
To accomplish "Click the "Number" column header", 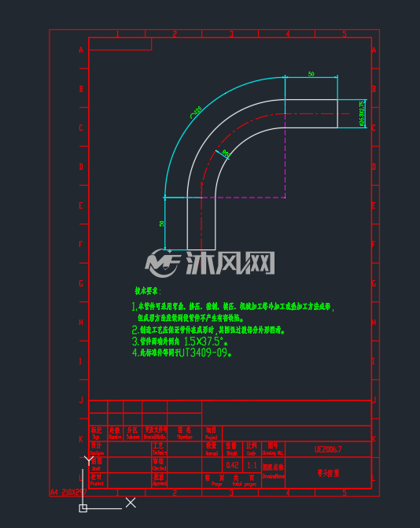I will (115, 433).
